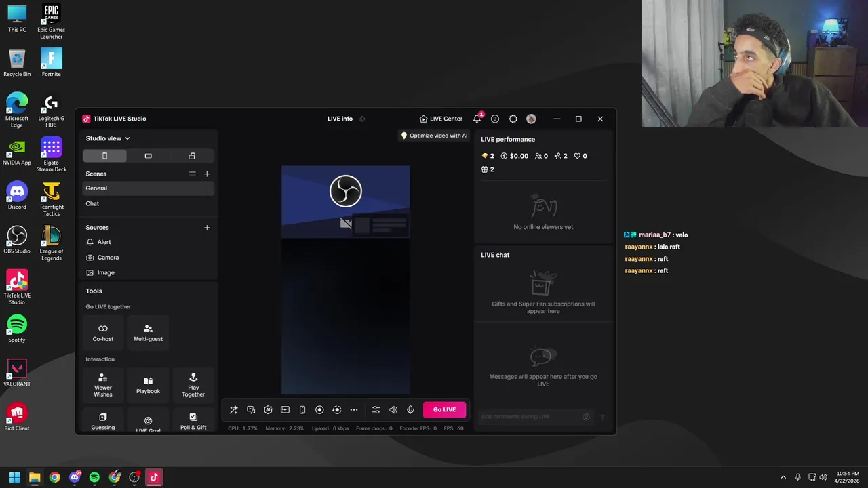This screenshot has height=488, width=868.
Task: Select the Alert source
Action: click(x=149, y=242)
